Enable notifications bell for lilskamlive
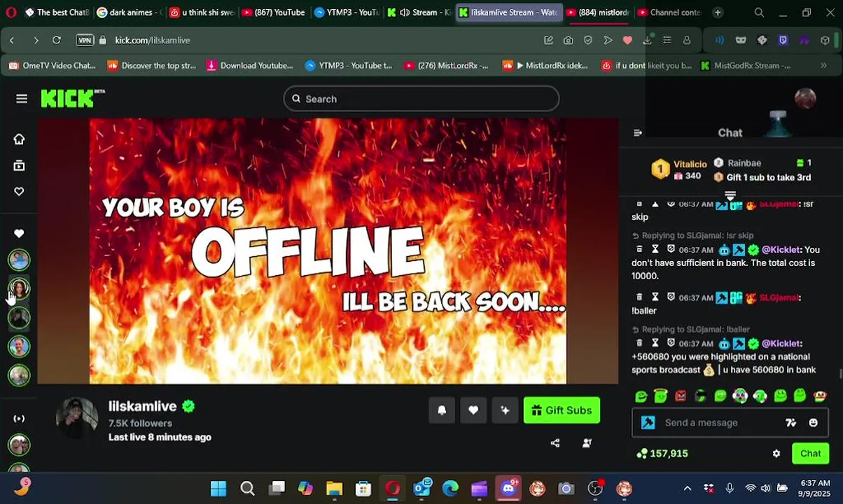The height and width of the screenshot is (504, 843). tap(442, 410)
